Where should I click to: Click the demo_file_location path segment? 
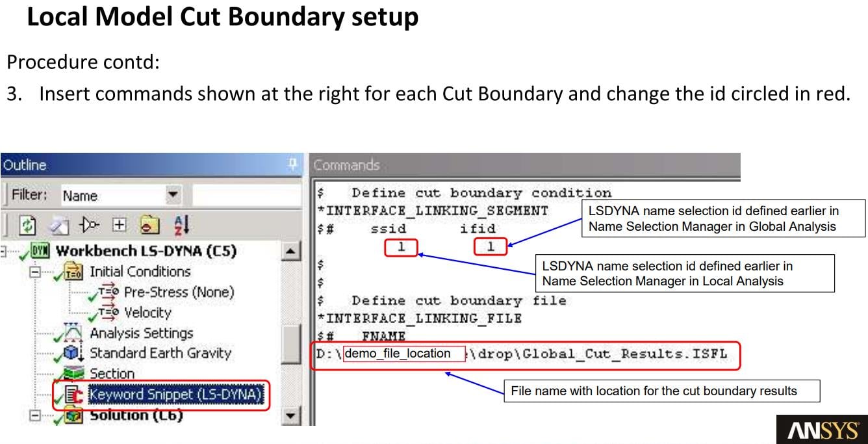pyautogui.click(x=405, y=354)
